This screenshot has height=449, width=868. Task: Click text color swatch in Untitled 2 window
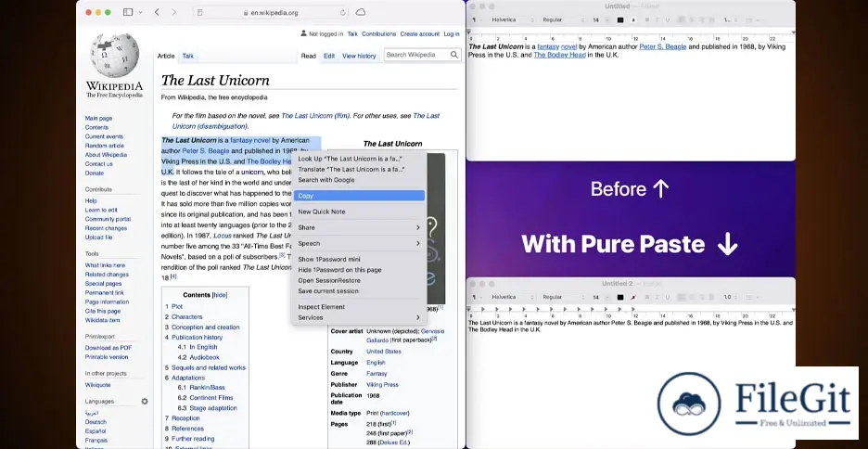click(620, 297)
